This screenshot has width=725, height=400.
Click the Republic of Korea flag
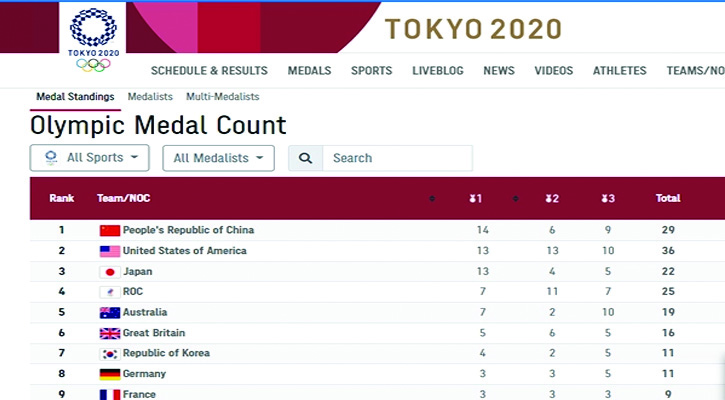coord(110,354)
